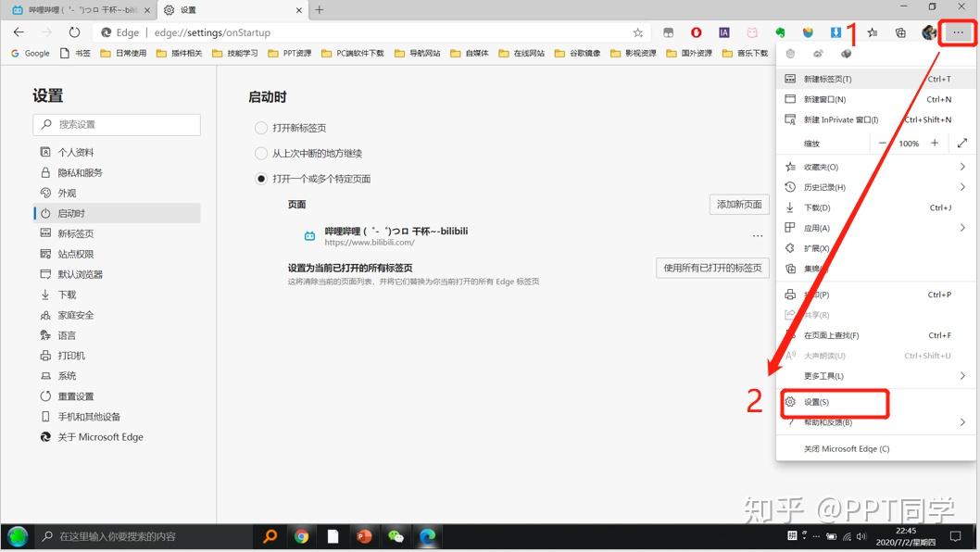Click the 添加新页面 button
Viewport: 980px width, 552px height.
739,205
